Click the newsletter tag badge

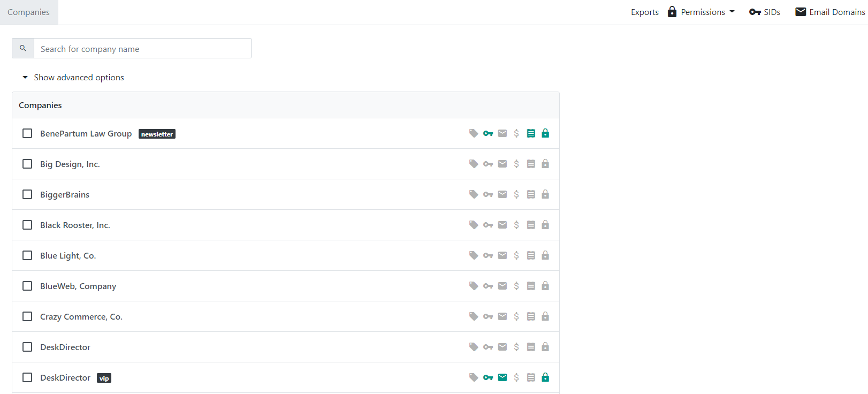(x=157, y=134)
